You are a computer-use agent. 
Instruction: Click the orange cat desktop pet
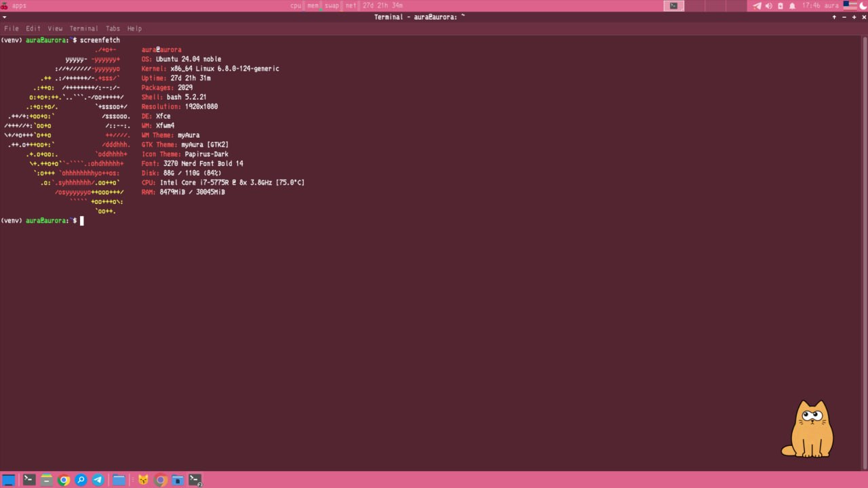[808, 428]
